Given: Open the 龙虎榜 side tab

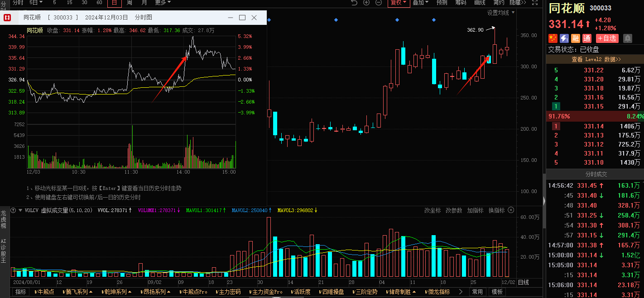Looking at the screenshot, I should [4, 219].
